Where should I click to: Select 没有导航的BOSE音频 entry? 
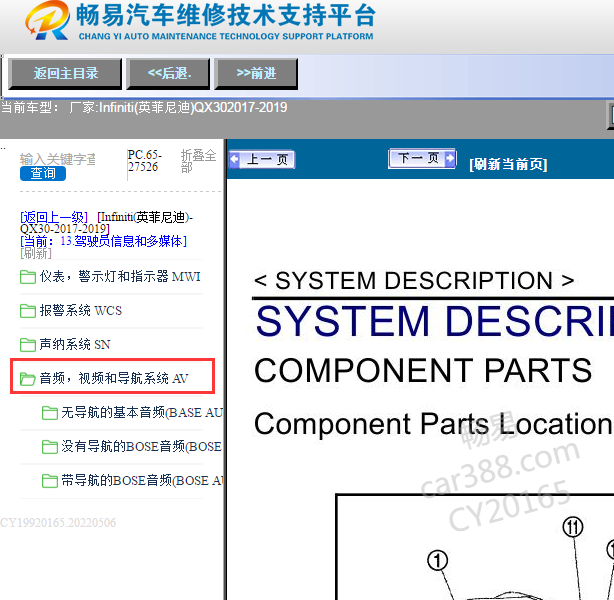click(x=141, y=446)
